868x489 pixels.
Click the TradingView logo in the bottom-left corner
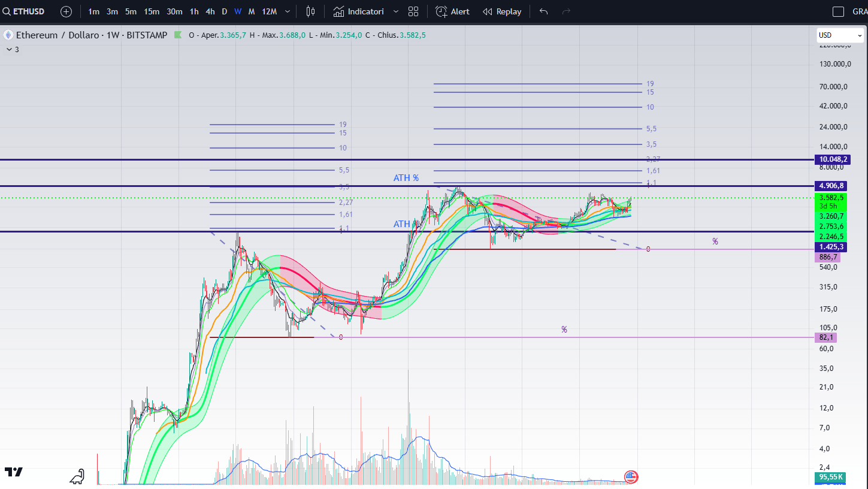click(13, 472)
